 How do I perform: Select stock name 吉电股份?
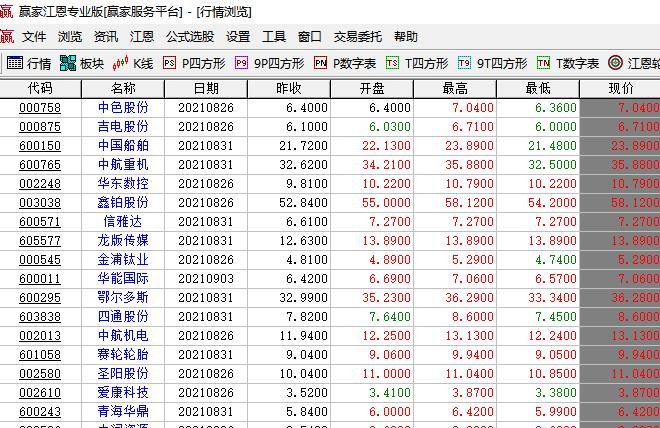pyautogui.click(x=123, y=126)
